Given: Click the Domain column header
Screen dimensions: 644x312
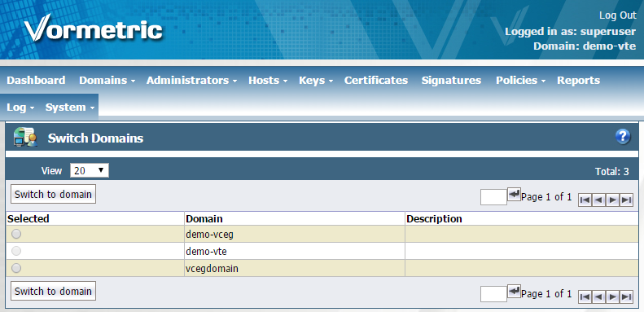Looking at the screenshot, I should point(204,218).
